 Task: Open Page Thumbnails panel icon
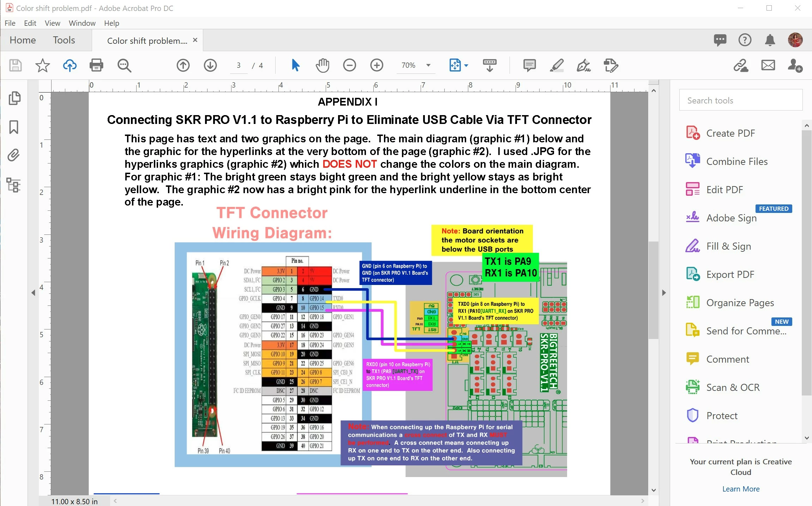14,98
